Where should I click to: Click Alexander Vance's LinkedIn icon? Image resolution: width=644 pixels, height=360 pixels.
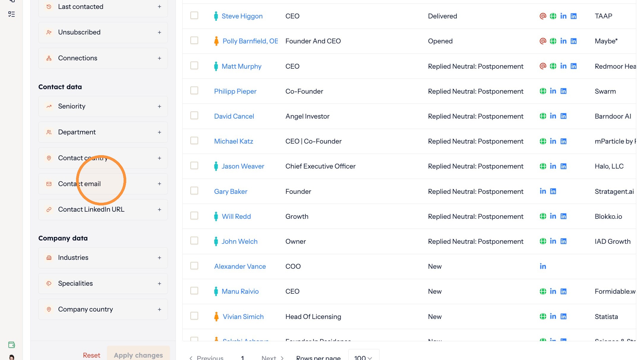(543, 266)
